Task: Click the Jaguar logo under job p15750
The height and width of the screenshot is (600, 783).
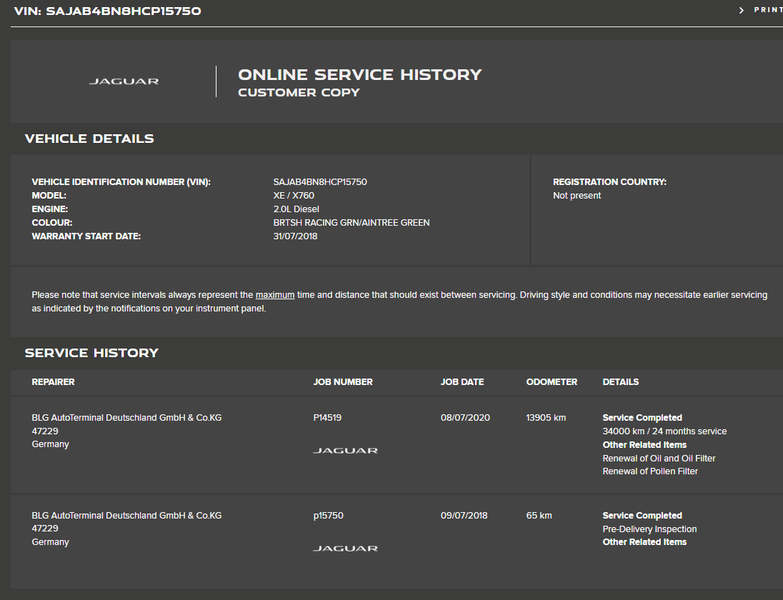Action: pyautogui.click(x=345, y=549)
